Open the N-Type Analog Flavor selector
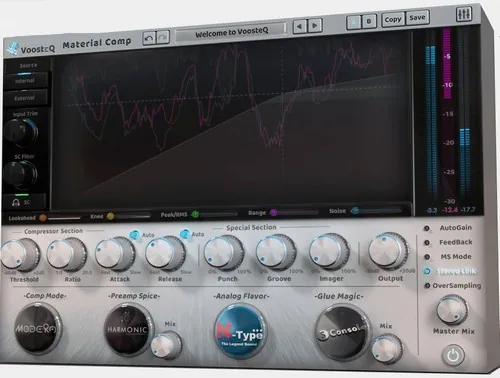Screen dimensions: 500x378 pyautogui.click(x=241, y=331)
